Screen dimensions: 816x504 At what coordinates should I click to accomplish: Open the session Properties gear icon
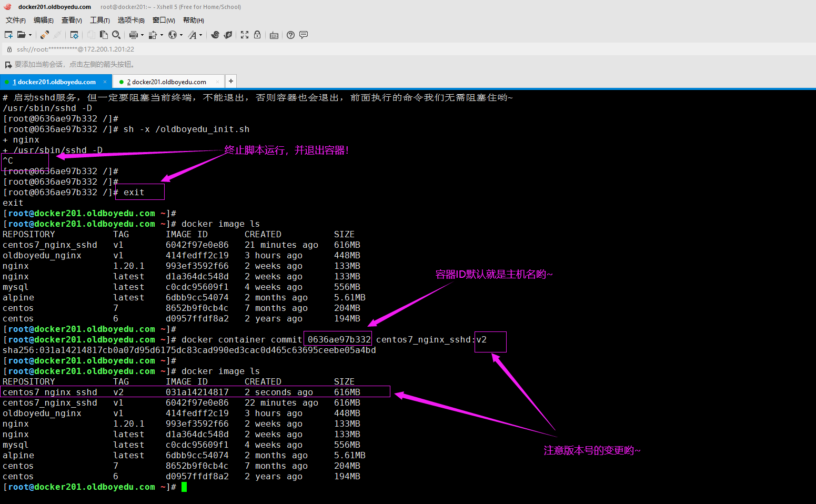(74, 35)
